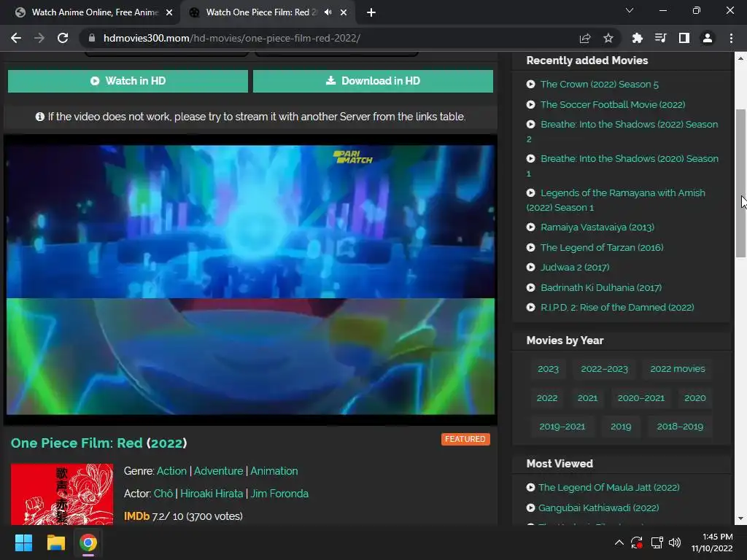This screenshot has height=560, width=747.
Task: Share this page icon in address bar
Action: (584, 38)
